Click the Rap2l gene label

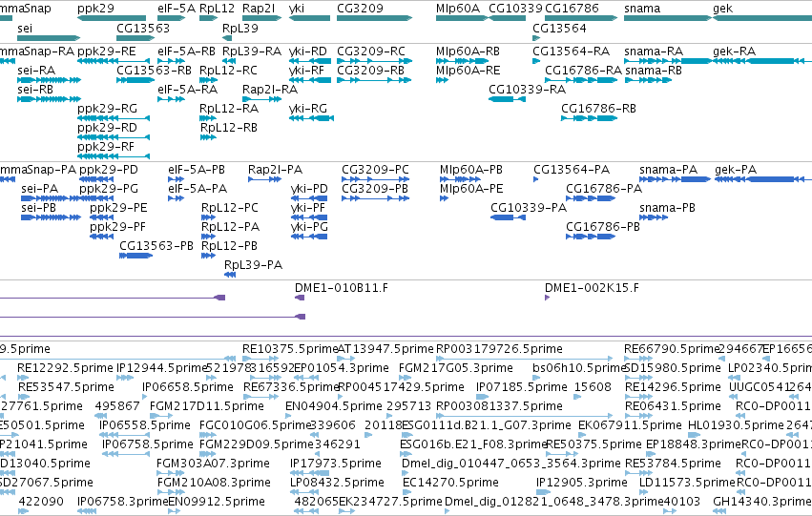pos(259,9)
